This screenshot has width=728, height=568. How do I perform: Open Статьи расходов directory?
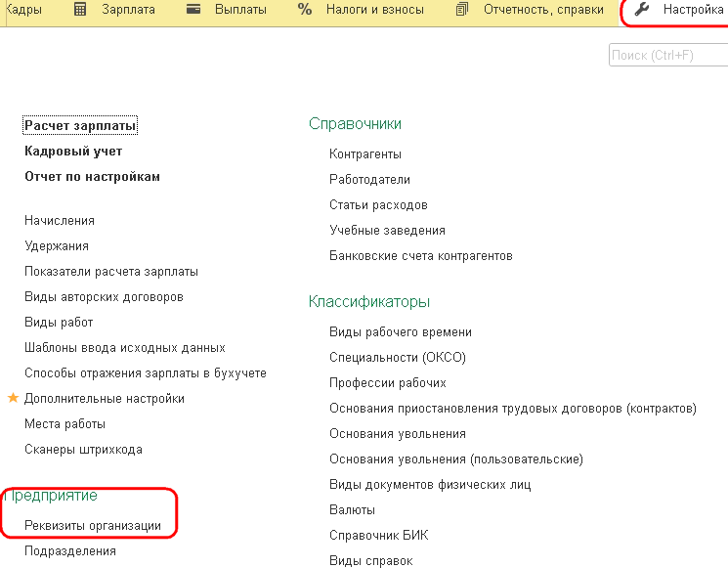pos(378,205)
